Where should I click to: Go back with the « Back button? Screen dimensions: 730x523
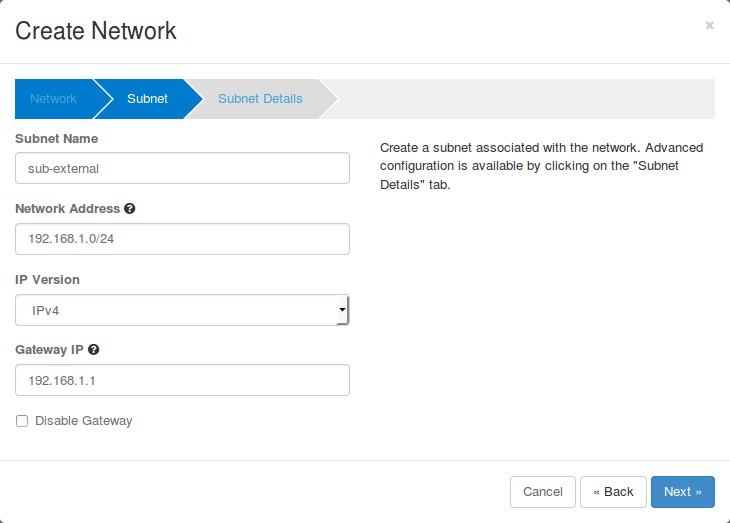tap(613, 492)
